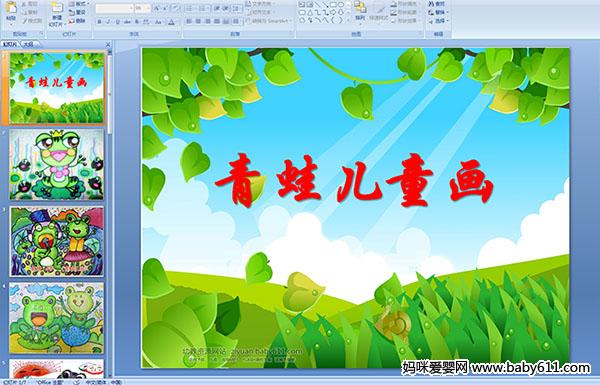Select the crowned frog slide thumbnail
600x385 pixels.
tap(57, 164)
